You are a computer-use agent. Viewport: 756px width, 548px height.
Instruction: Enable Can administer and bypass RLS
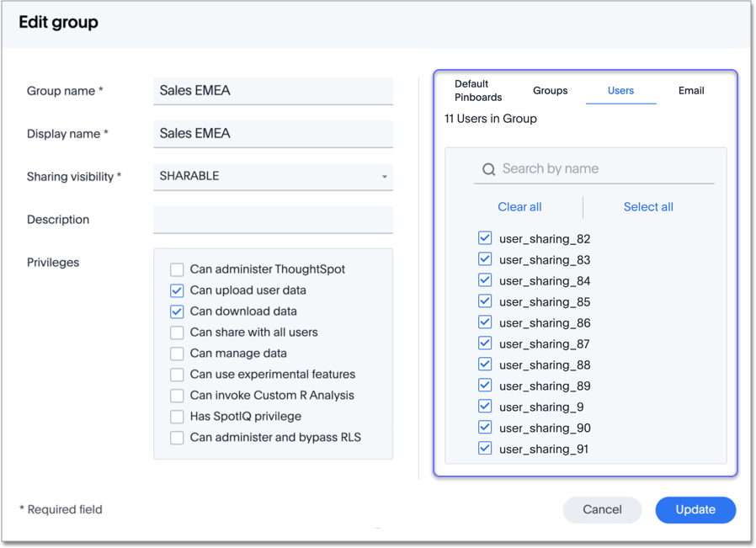click(x=177, y=438)
